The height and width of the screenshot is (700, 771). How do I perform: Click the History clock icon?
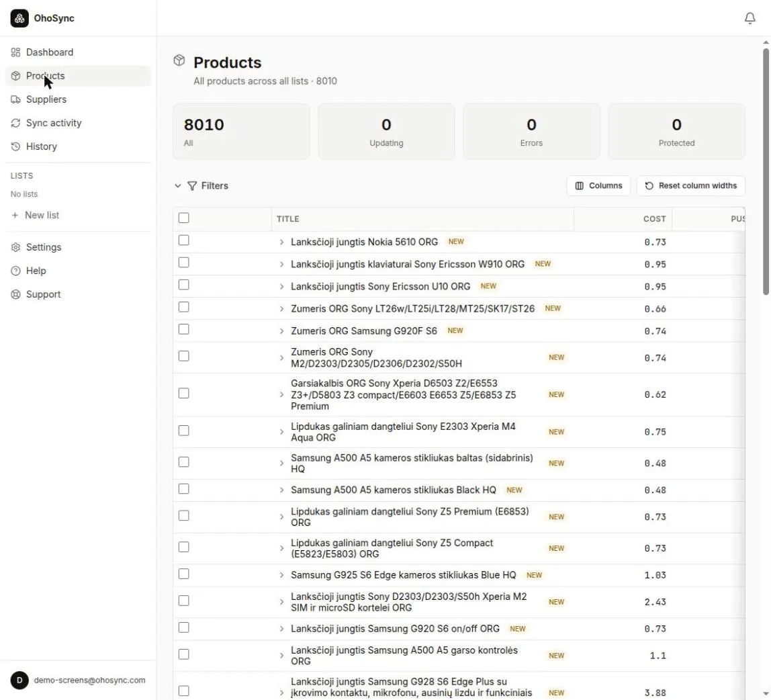(x=15, y=146)
